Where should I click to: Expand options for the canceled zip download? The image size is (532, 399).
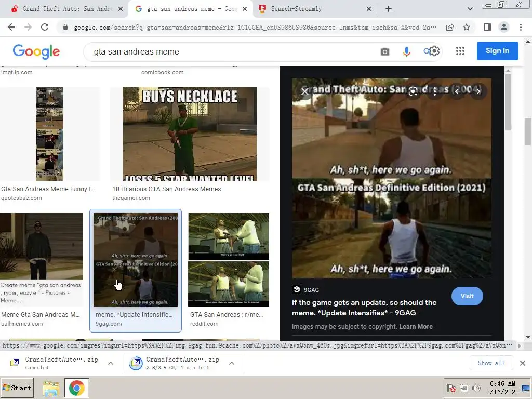coord(111,363)
